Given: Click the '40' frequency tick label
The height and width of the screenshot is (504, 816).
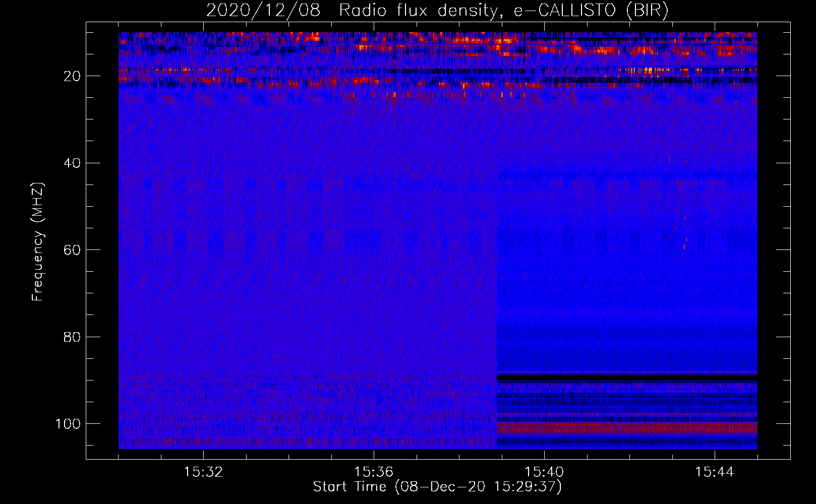Looking at the screenshot, I should click(x=72, y=163).
